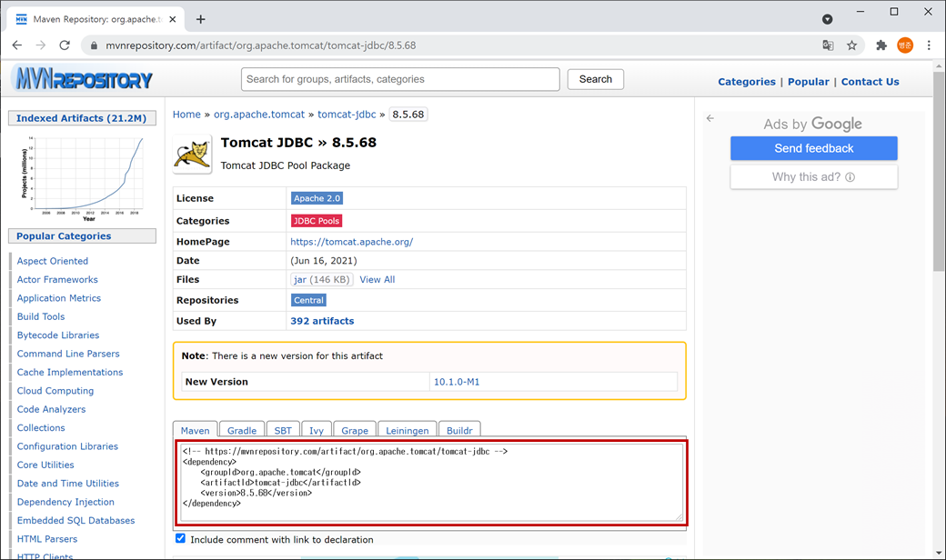Click the Apache 2.0 license badge
The width and height of the screenshot is (946, 560).
(x=317, y=198)
